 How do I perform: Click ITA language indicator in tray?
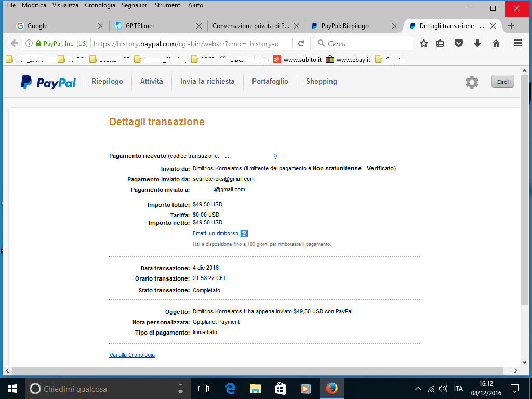(458, 389)
